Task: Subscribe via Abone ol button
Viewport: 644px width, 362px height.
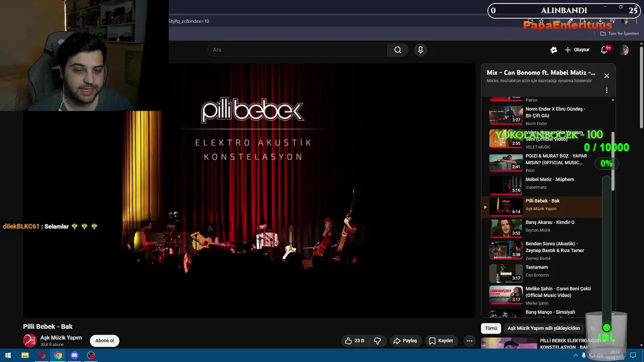Action: point(105,340)
